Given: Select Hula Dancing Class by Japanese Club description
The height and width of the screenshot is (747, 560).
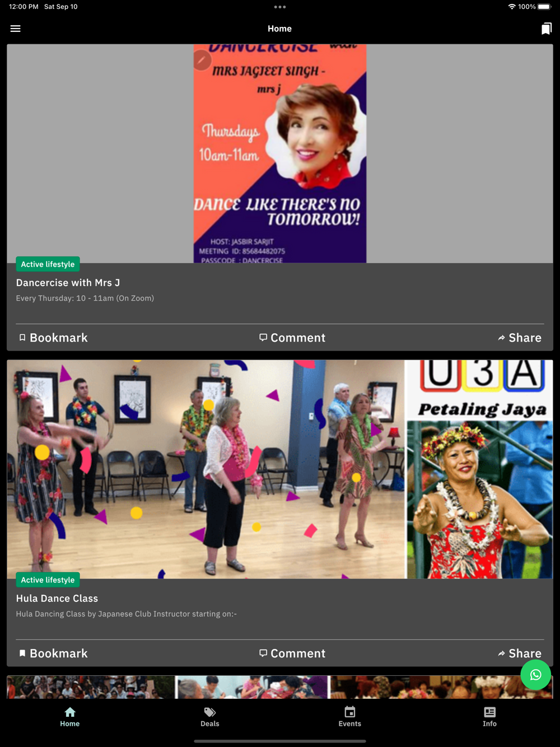Looking at the screenshot, I should pyautogui.click(x=127, y=614).
